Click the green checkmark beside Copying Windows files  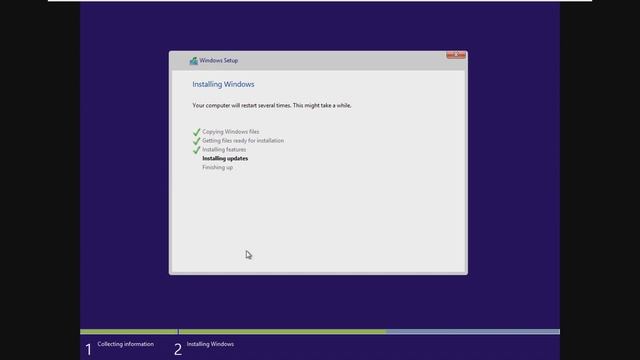coord(196,132)
